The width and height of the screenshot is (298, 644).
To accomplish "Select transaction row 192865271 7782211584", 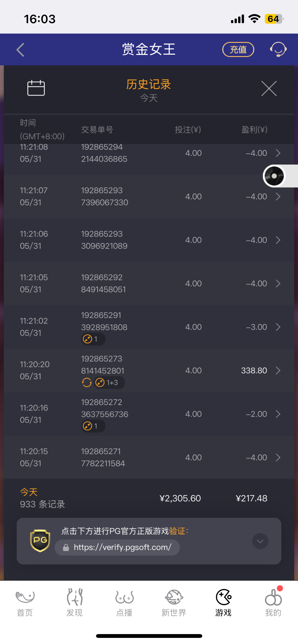I will coord(149,457).
